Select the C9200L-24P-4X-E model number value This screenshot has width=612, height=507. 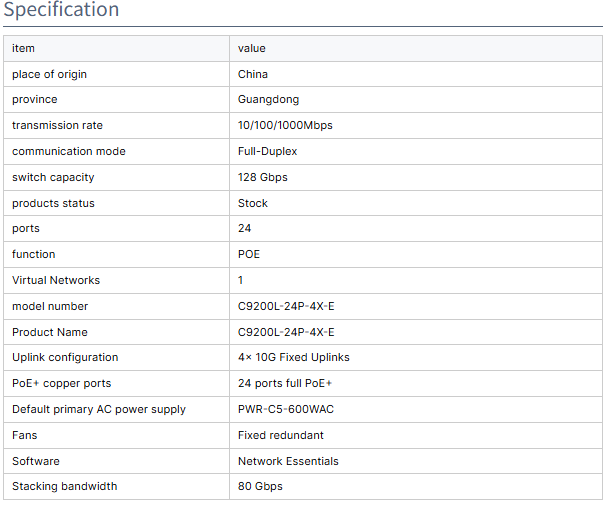point(286,306)
